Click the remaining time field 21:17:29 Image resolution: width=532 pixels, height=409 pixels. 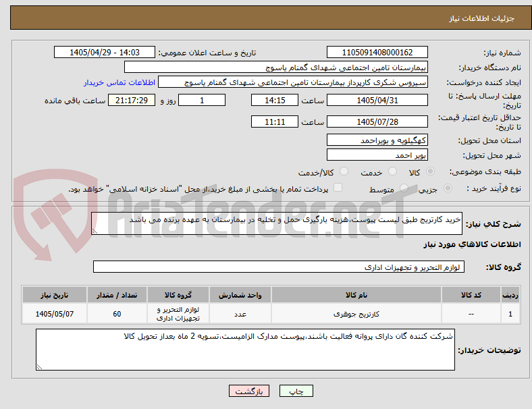pyautogui.click(x=132, y=100)
